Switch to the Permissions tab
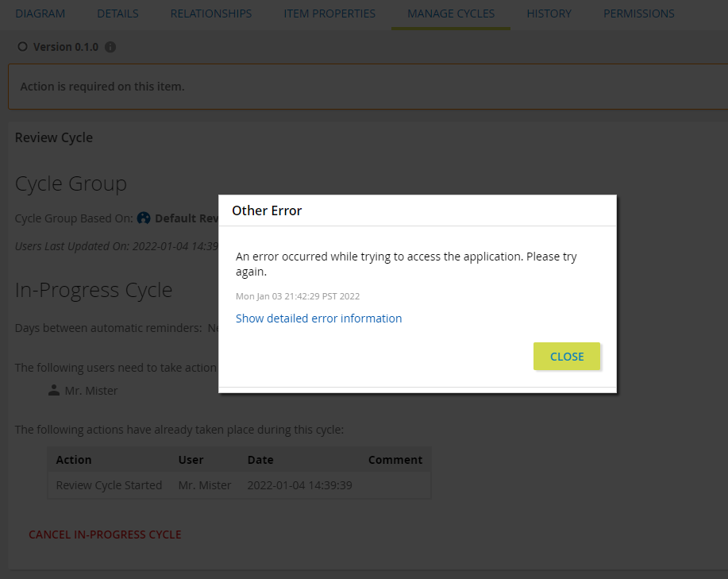 (639, 14)
